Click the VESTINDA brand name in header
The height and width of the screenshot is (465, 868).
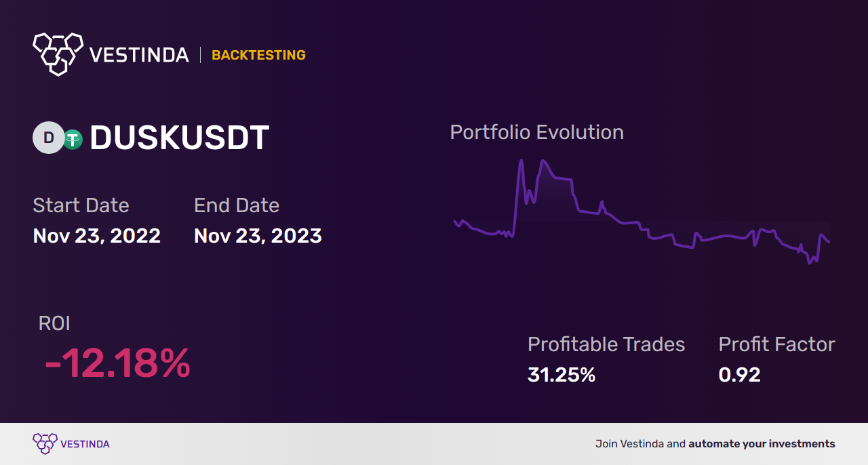tap(139, 55)
